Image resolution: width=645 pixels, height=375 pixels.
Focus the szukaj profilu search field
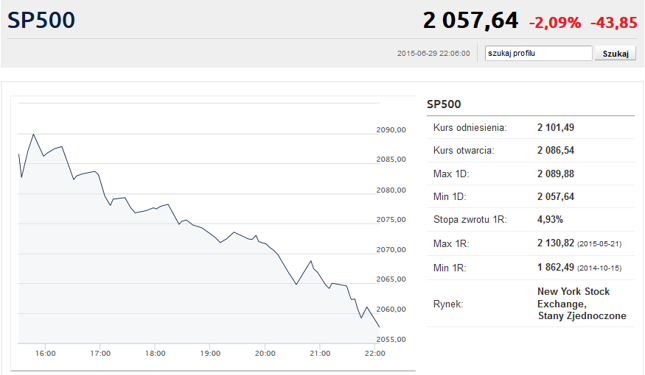tap(538, 53)
